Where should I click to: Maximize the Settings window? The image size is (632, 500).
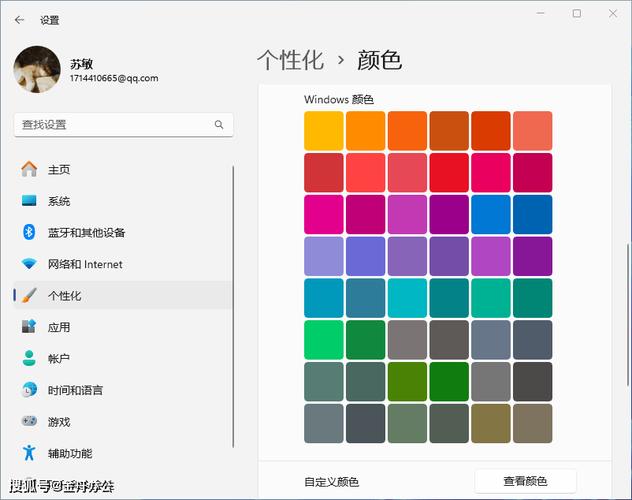[x=577, y=14]
